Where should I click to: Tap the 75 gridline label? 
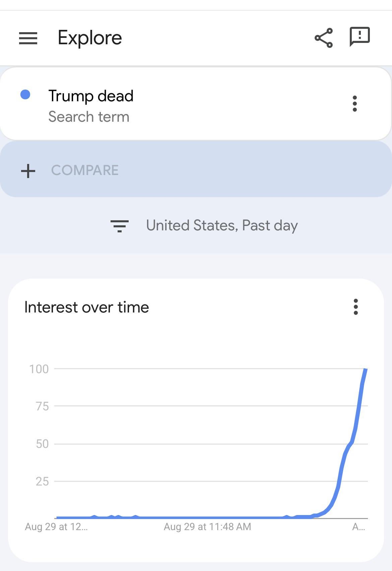42,406
